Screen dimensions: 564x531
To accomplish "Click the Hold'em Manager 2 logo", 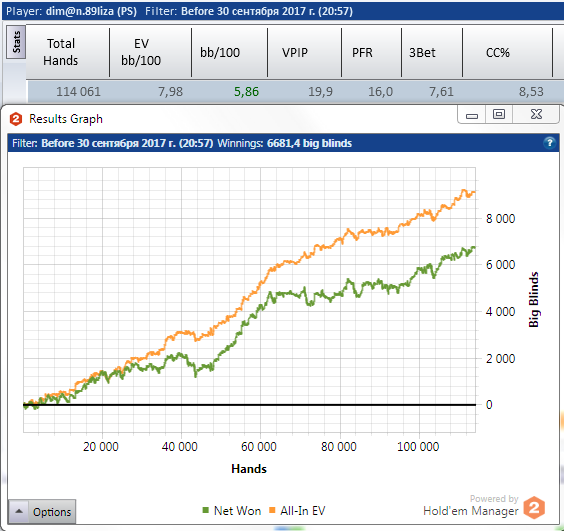I will point(534,508).
